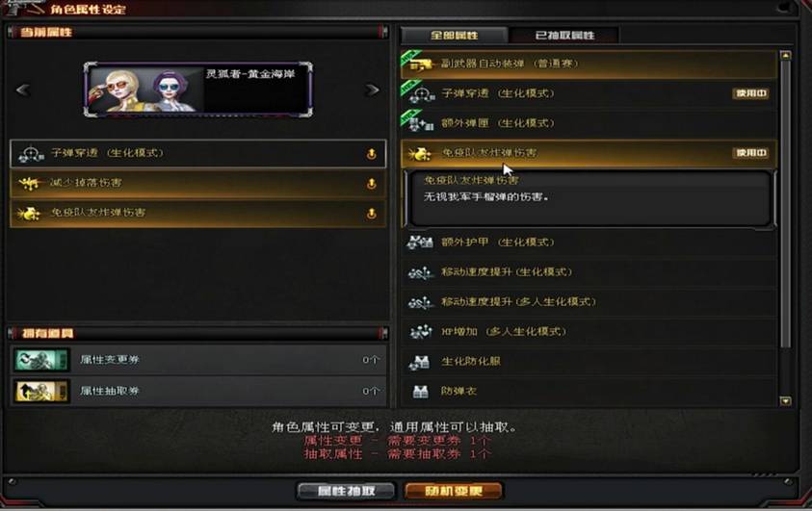Select the 属性变更券 item row
This screenshot has width=812, height=511.
tap(198, 360)
